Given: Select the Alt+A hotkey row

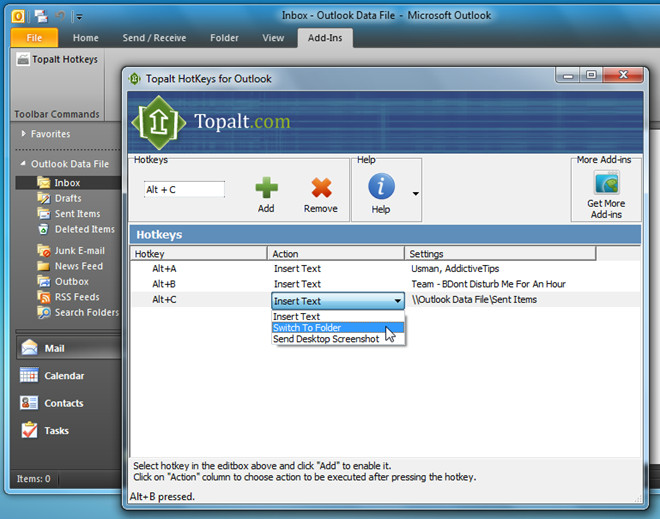Looking at the screenshot, I should (385, 269).
